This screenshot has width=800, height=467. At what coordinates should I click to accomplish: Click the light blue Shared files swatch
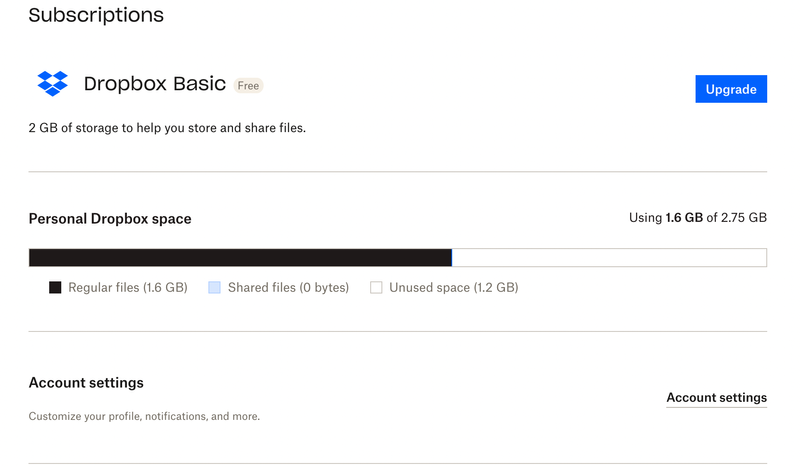click(214, 288)
